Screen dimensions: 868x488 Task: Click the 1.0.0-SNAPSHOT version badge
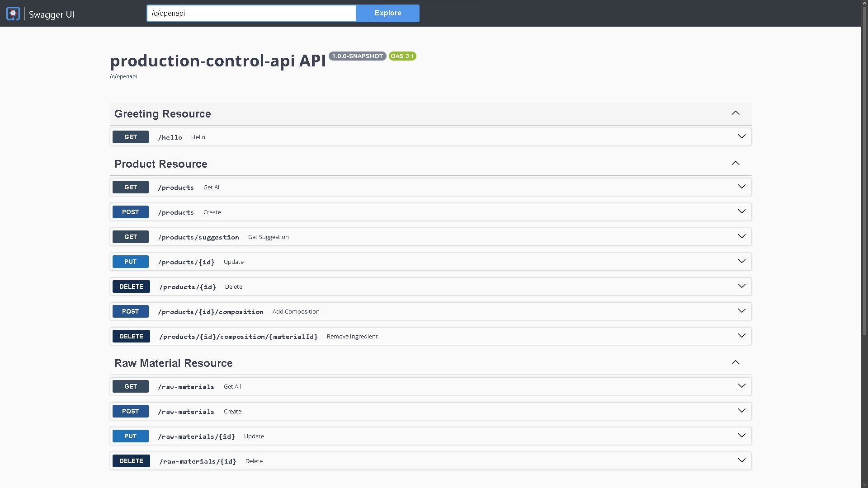357,56
